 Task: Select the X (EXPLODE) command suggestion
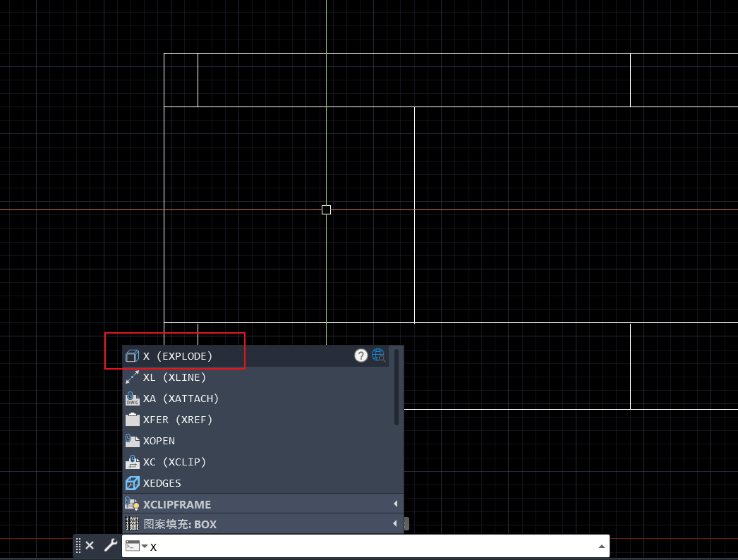177,356
